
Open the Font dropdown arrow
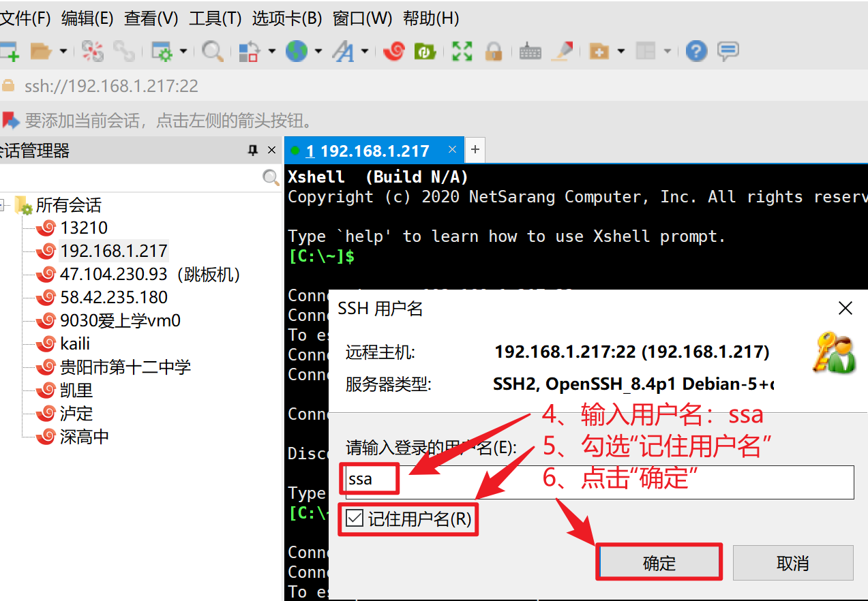[x=365, y=51]
